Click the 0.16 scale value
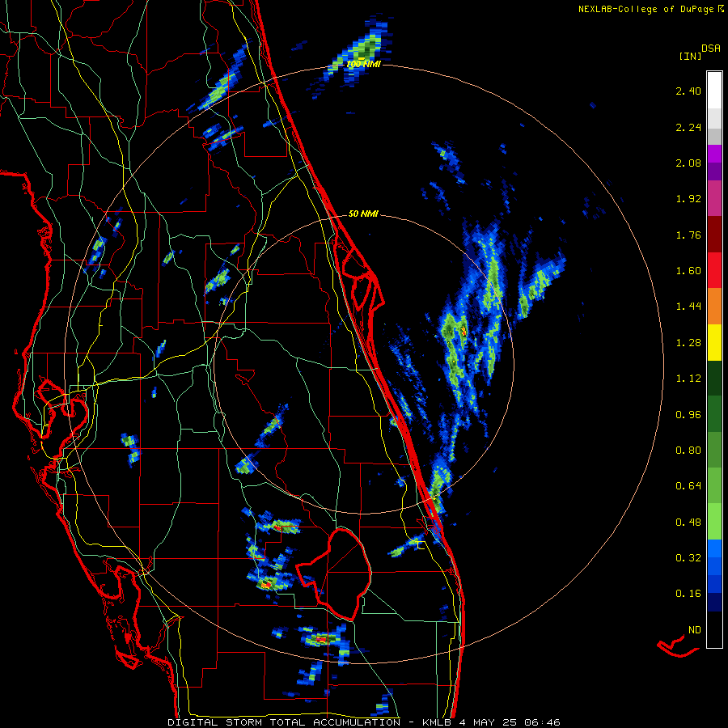728x728 pixels. pyautogui.click(x=688, y=594)
